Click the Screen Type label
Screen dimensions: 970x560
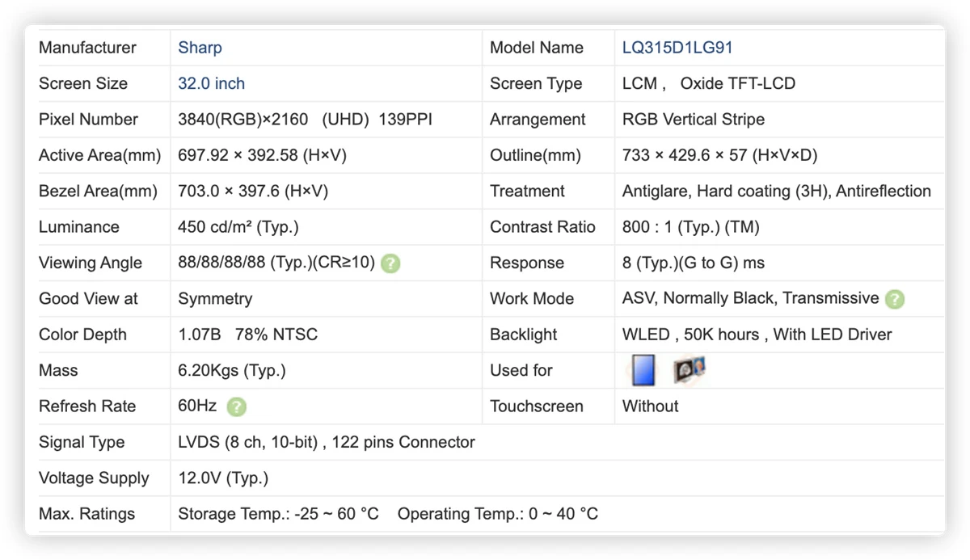click(x=536, y=83)
